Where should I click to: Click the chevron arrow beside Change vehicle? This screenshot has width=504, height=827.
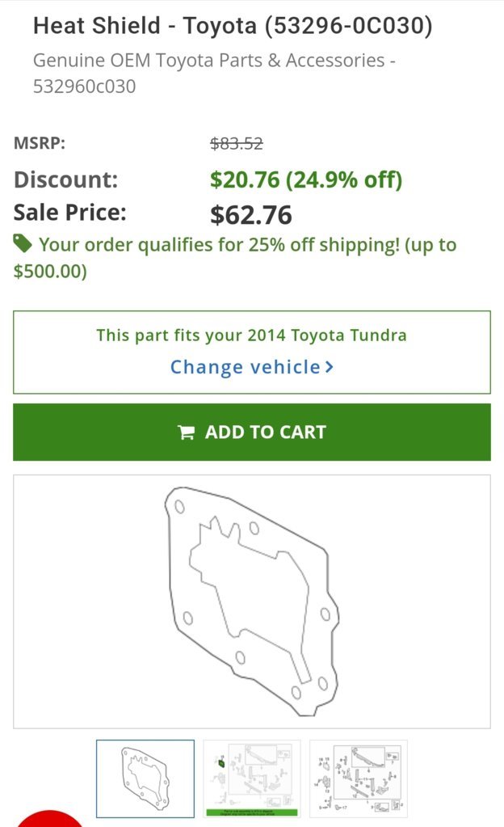click(x=330, y=366)
